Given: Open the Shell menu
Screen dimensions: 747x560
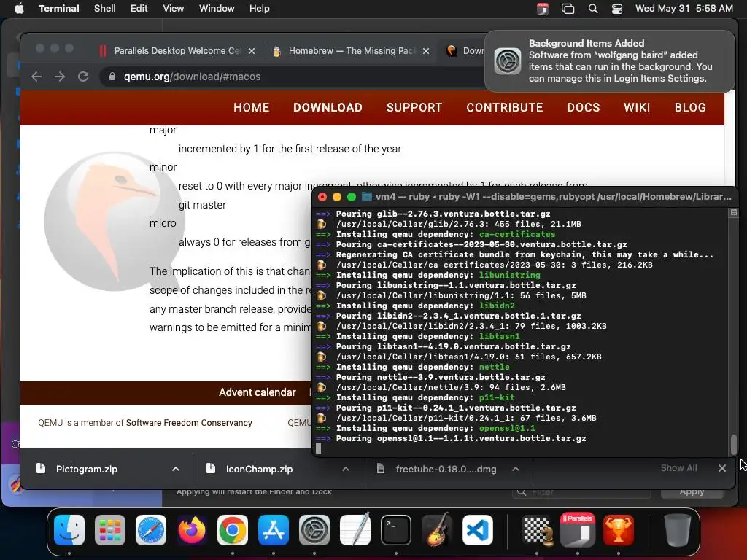Looking at the screenshot, I should (x=105, y=9).
